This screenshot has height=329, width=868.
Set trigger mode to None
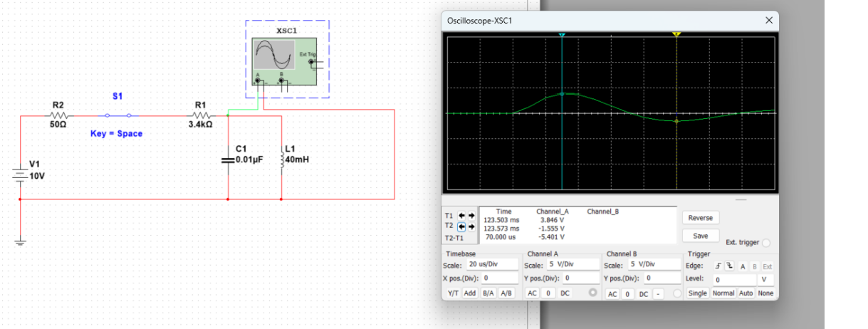[x=765, y=293]
